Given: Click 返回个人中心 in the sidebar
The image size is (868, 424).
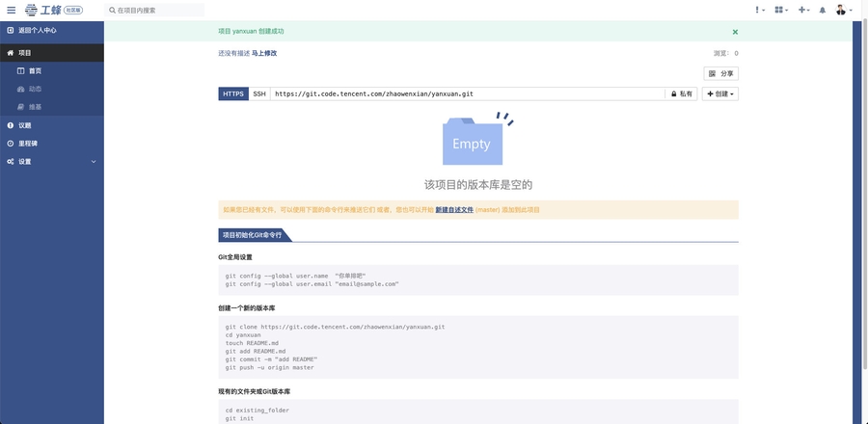Looking at the screenshot, I should pos(37,31).
